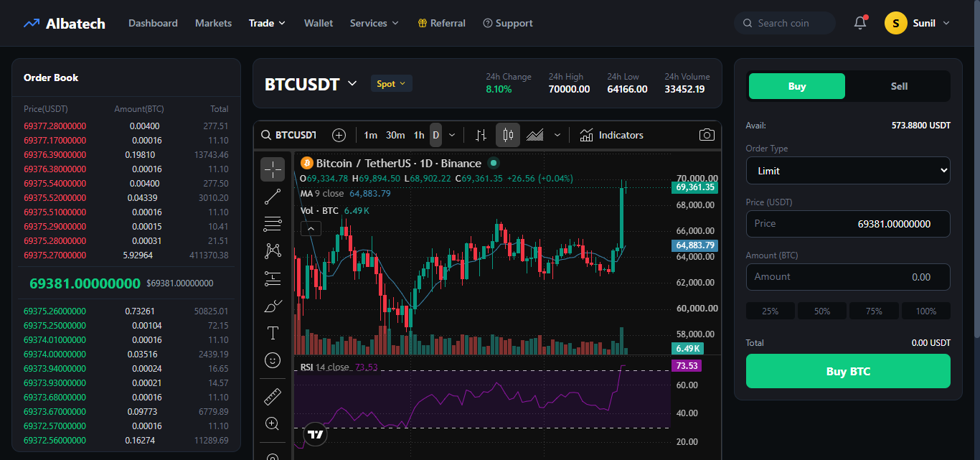Click the green market status dot
This screenshot has width=980, height=460.
click(x=493, y=163)
